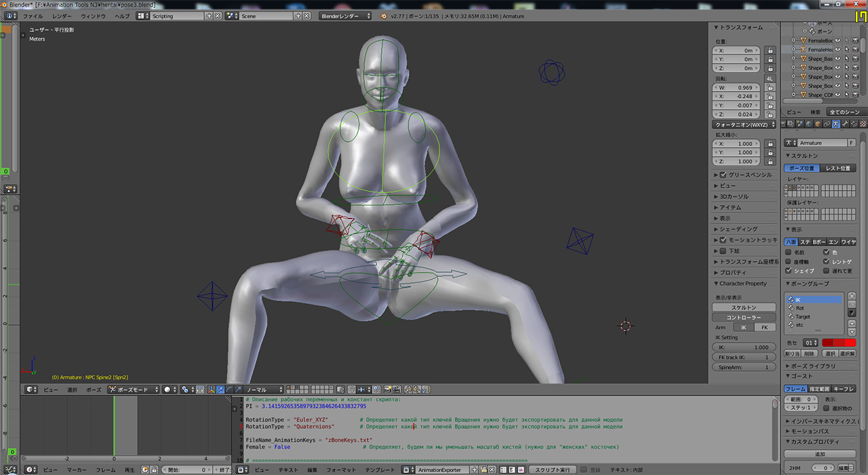The height and width of the screenshot is (475, 868).
Task: Open the ポーズモード mode dropdown
Action: coord(133,390)
